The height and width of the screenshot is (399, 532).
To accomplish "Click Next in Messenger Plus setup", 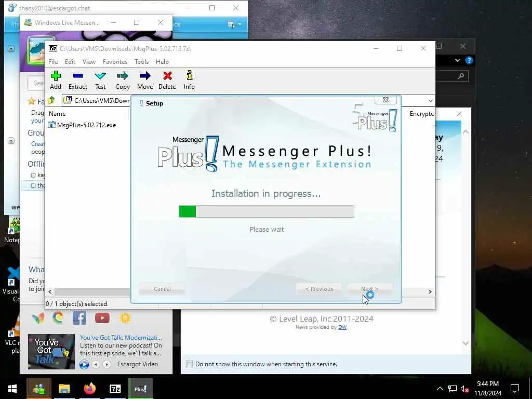I will coord(369,289).
